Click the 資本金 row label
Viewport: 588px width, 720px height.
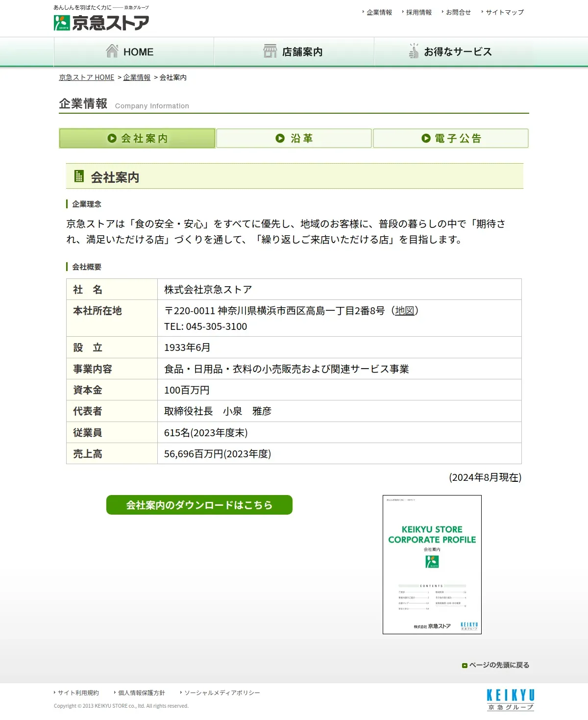(88, 390)
